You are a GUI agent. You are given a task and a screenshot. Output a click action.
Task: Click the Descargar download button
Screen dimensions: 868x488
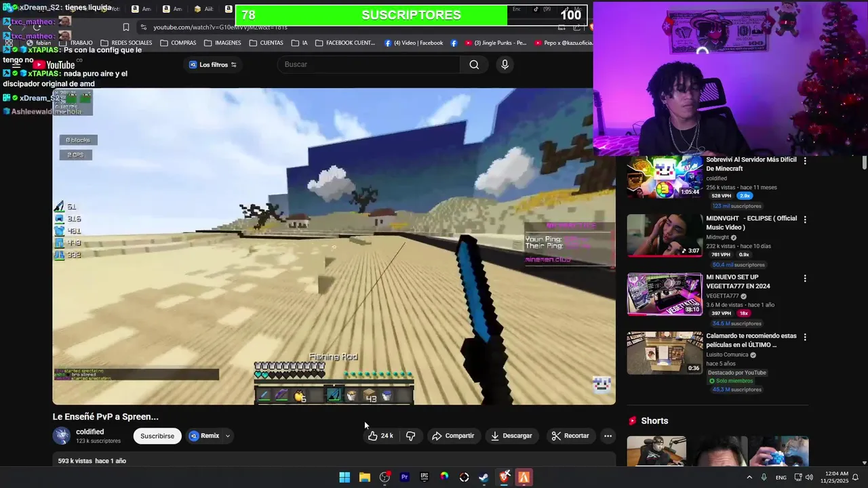point(511,436)
